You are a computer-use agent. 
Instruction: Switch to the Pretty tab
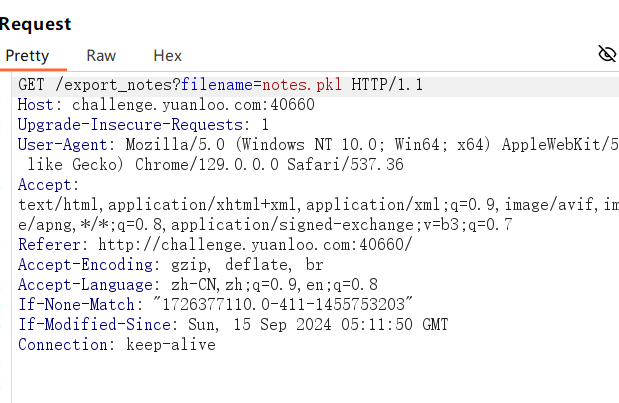pyautogui.click(x=27, y=56)
